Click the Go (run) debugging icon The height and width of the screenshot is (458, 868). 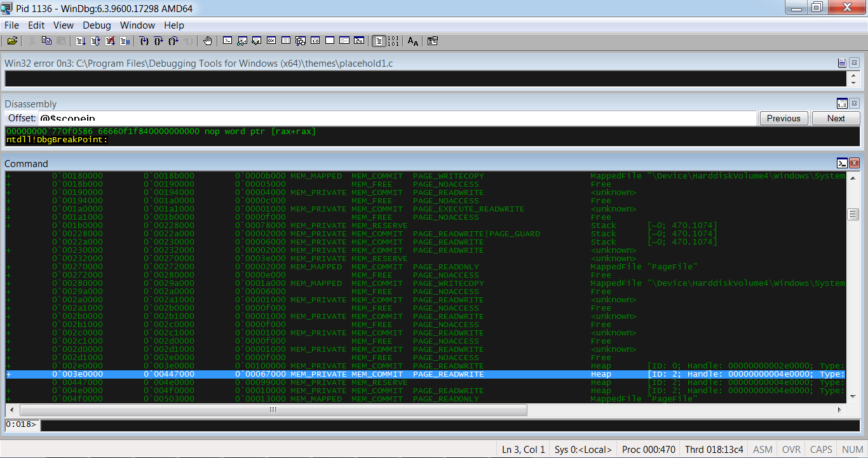(81, 41)
